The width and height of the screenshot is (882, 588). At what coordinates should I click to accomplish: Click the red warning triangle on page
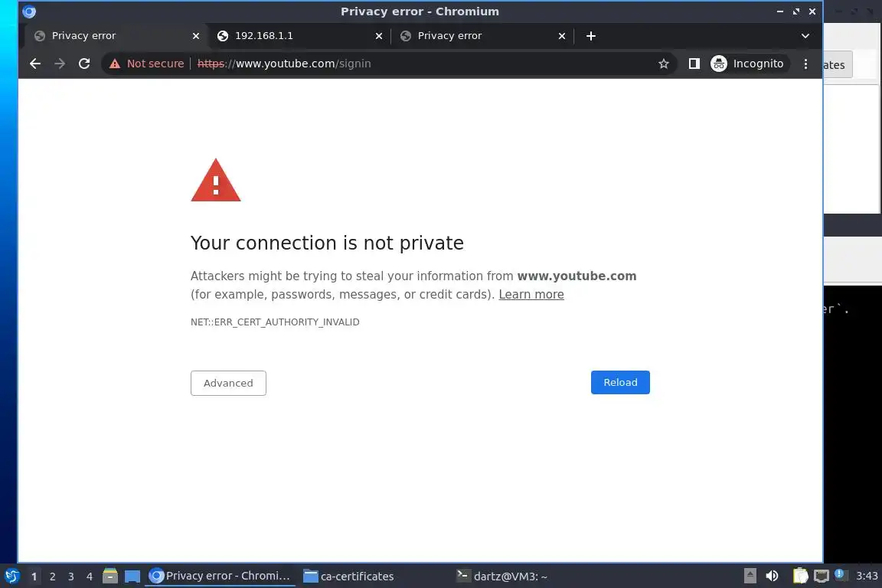click(x=215, y=181)
